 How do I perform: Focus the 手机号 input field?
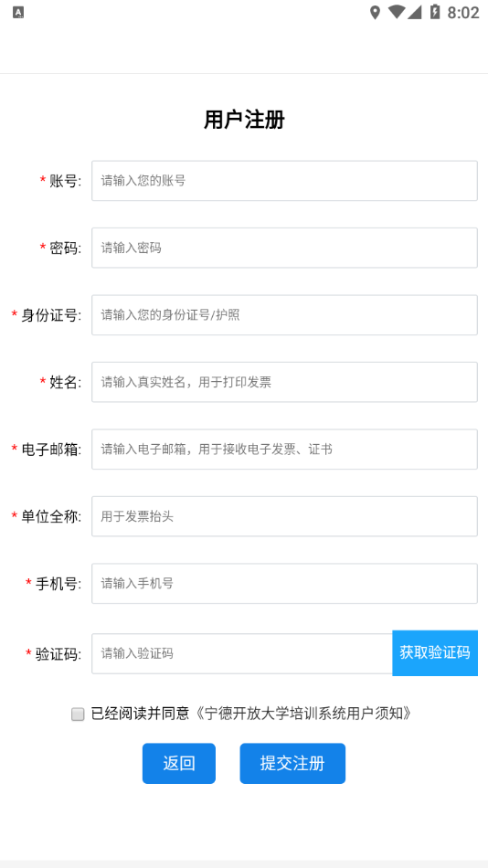click(x=285, y=584)
